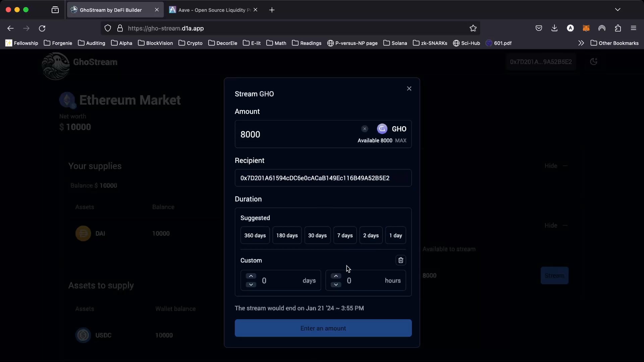Open the Math bookmarks folder
Image resolution: width=644 pixels, height=362 pixels.
point(276,43)
